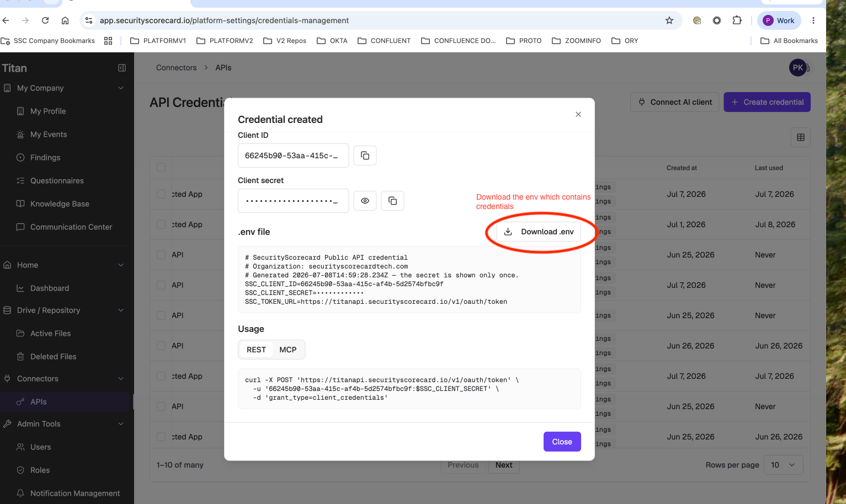Image resolution: width=846 pixels, height=504 pixels.
Task: Copy the Client ID value
Action: (365, 156)
